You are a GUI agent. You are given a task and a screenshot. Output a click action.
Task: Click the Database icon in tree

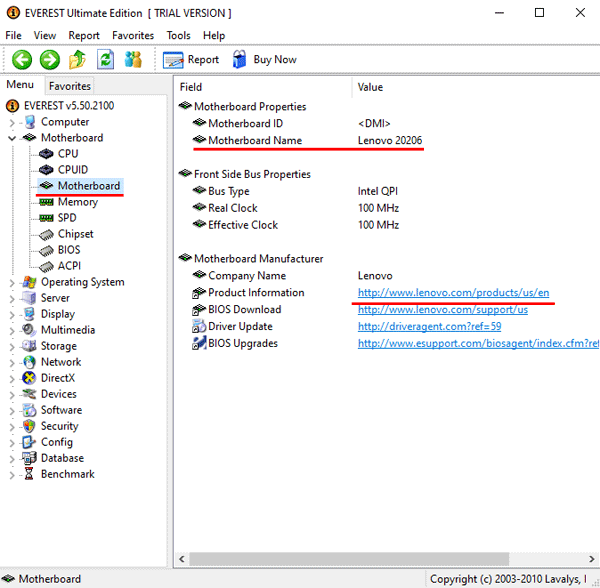[29, 458]
